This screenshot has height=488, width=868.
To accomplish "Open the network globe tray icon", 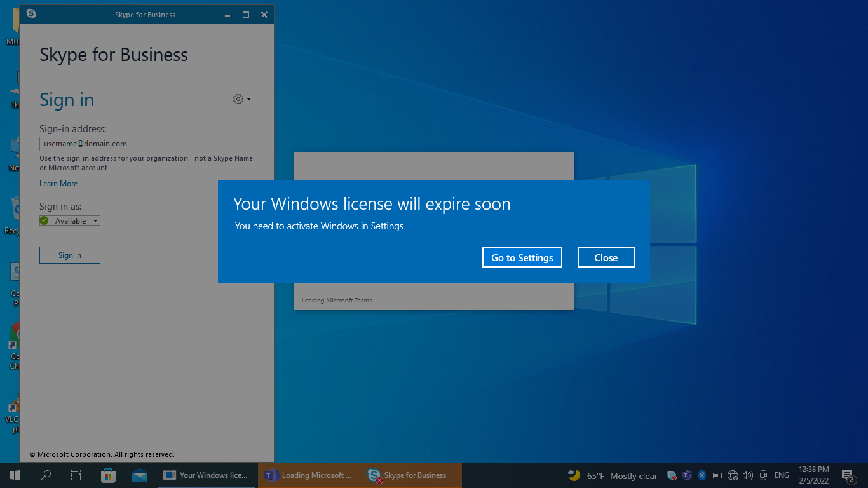I will (733, 475).
